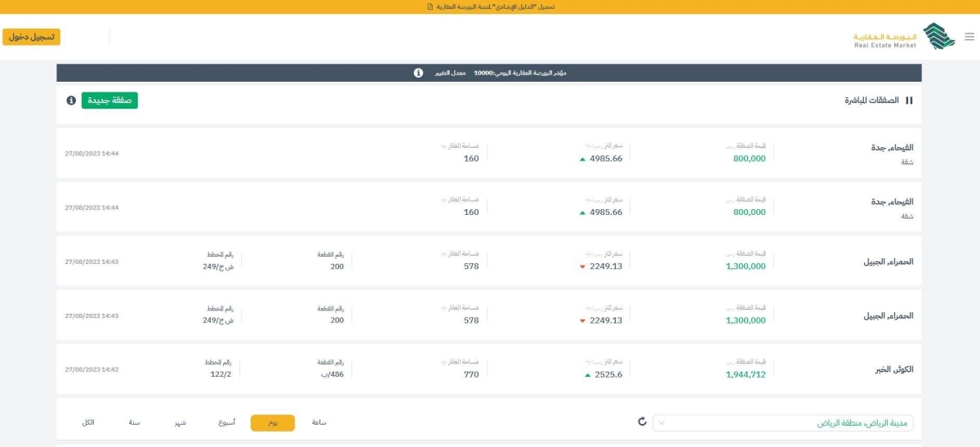This screenshot has width=980, height=447.
Task: Select the أسبوع (week) time filter
Action: [x=227, y=422]
